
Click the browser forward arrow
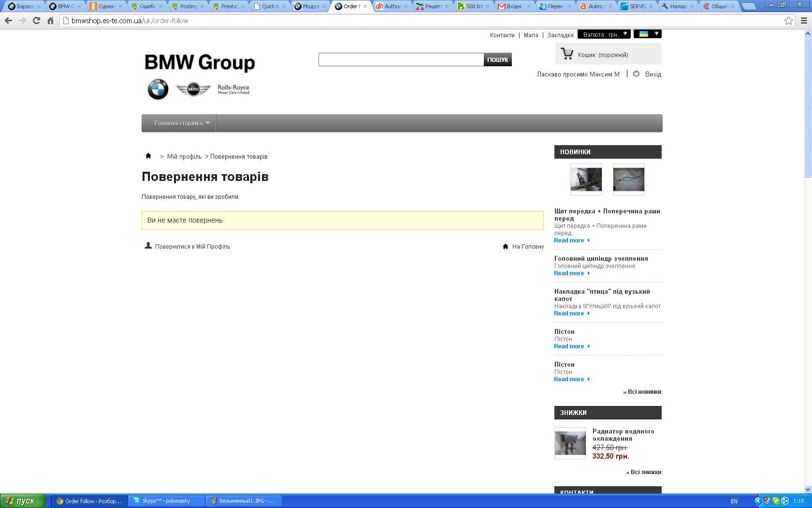tap(22, 21)
